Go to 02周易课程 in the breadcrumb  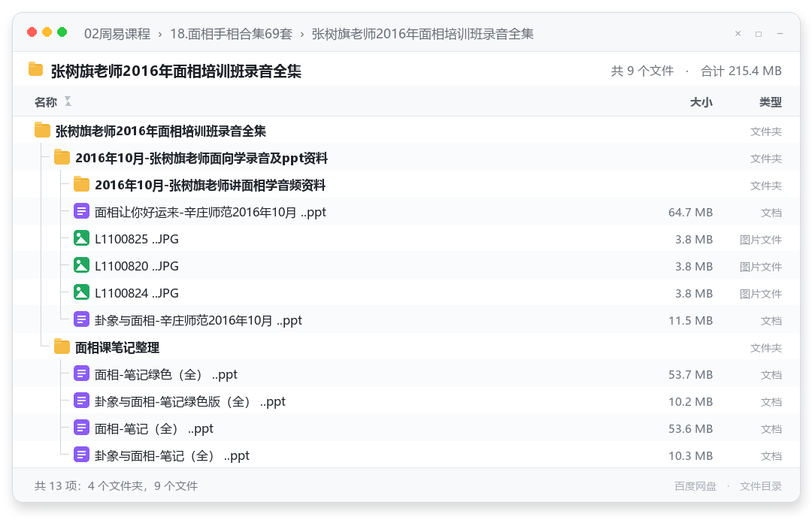pos(117,34)
